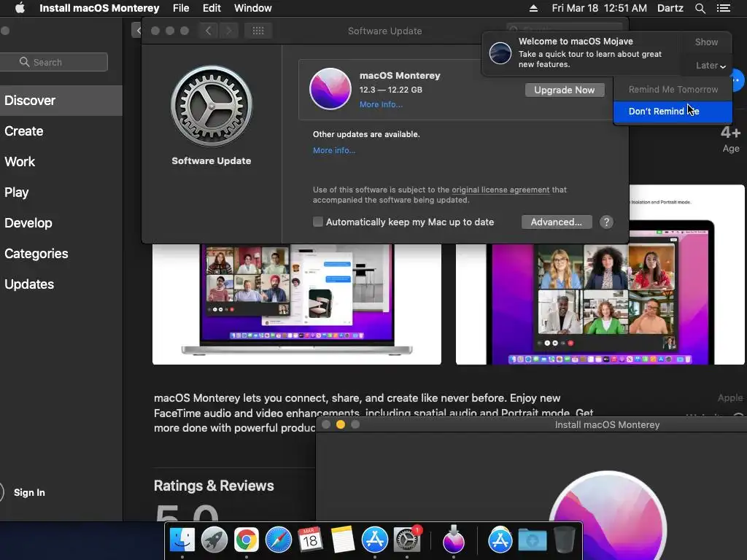Click the Dartz user name in menu bar
Viewport: 747px width, 560px height.
point(670,8)
